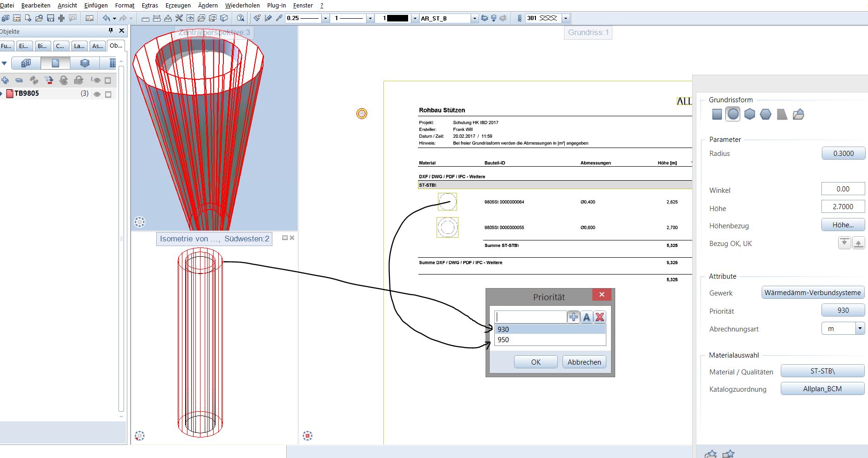Toggle eye visibility for TB9805
Viewport: 868px width, 458px height.
97,94
